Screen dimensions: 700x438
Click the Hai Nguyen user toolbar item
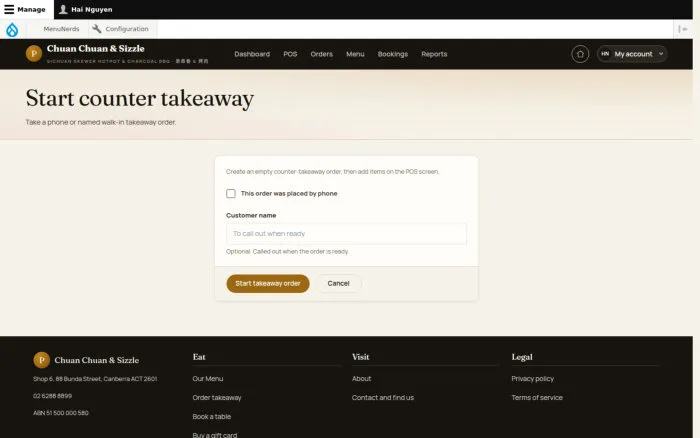pyautogui.click(x=86, y=9)
